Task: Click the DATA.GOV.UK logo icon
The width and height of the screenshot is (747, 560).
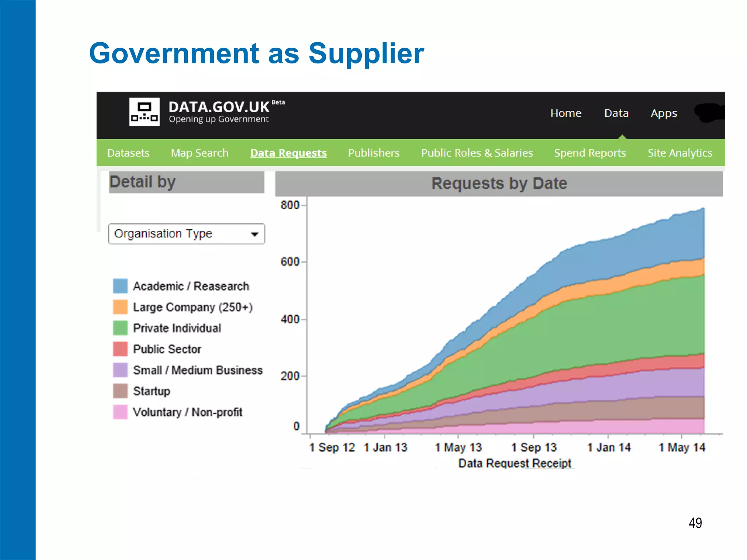Action: 144,112
